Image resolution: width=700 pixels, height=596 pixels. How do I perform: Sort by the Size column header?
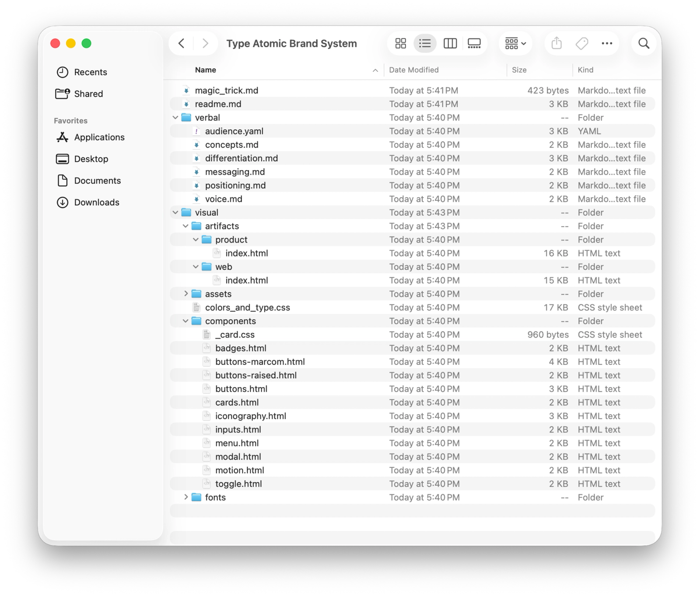coord(519,70)
